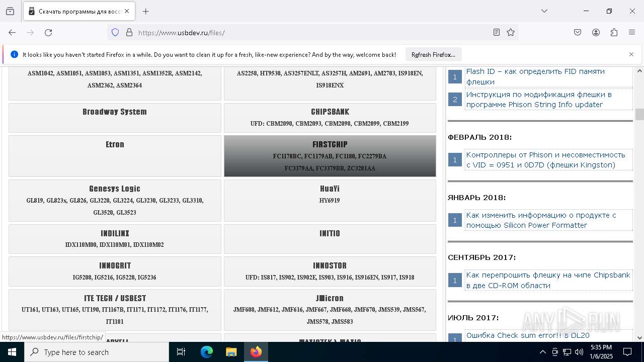
Task: Close the usbdev.ru tab
Action: [x=127, y=11]
